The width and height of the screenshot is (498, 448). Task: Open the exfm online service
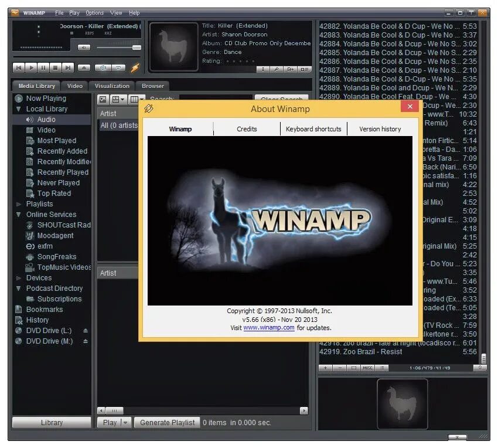pyautogui.click(x=45, y=246)
